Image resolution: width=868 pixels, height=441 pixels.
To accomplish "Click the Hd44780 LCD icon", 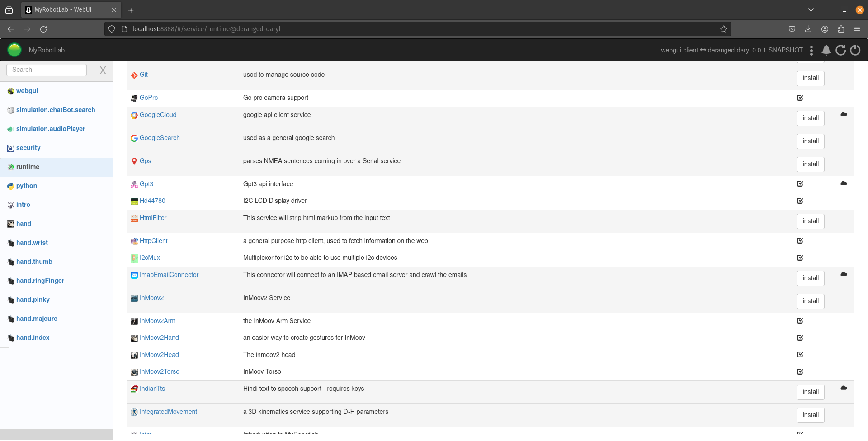I will (x=134, y=202).
